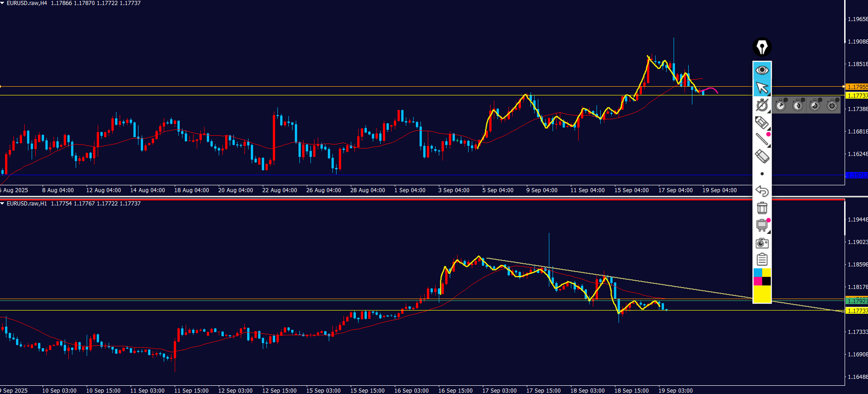Expand the EURUSD.raw,H4 chart title arrow
This screenshot has width=868, height=394.
pos(2,3)
